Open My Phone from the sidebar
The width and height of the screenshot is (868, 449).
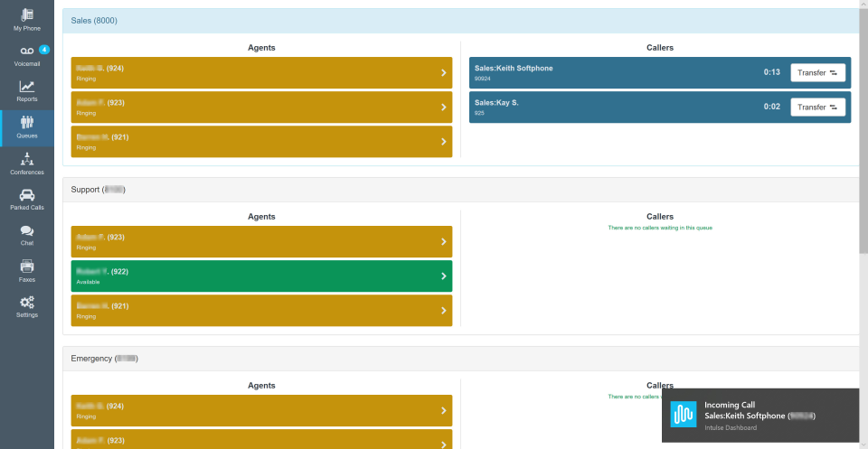[26, 20]
